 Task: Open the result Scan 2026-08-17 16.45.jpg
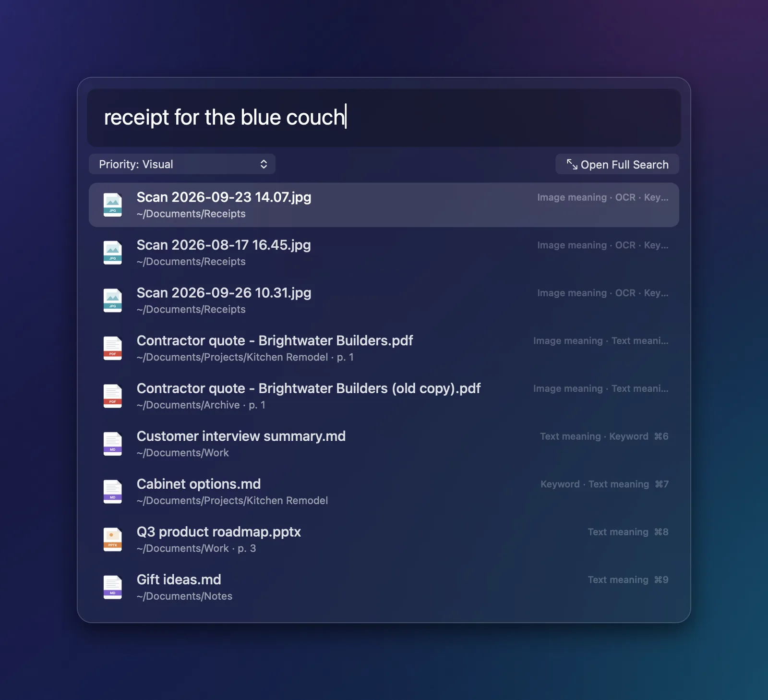384,253
